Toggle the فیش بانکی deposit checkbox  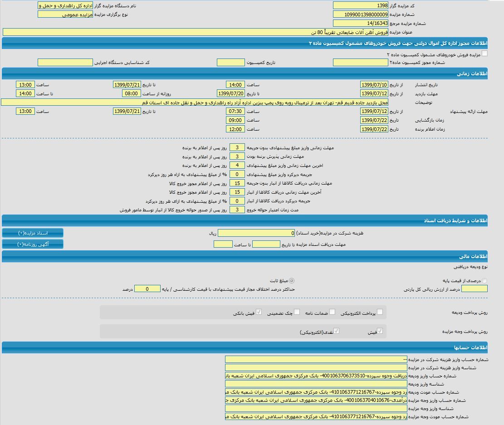[259, 312]
